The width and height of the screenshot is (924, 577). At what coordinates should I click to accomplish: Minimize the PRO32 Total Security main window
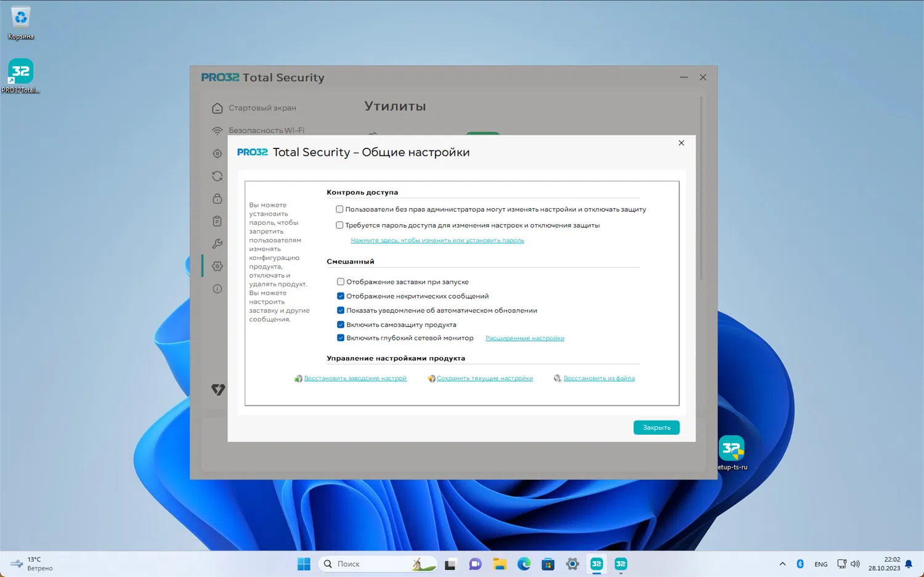coord(684,78)
